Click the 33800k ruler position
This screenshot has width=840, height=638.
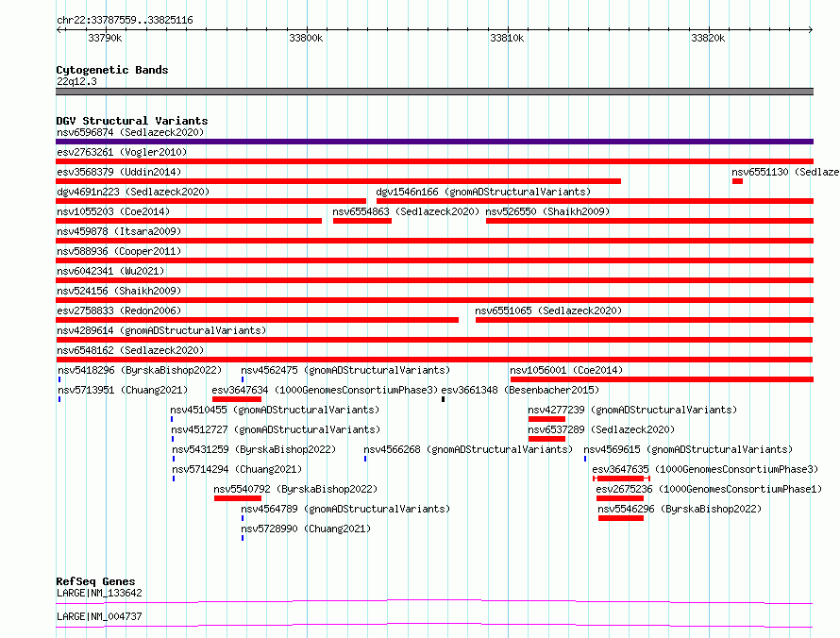click(306, 38)
